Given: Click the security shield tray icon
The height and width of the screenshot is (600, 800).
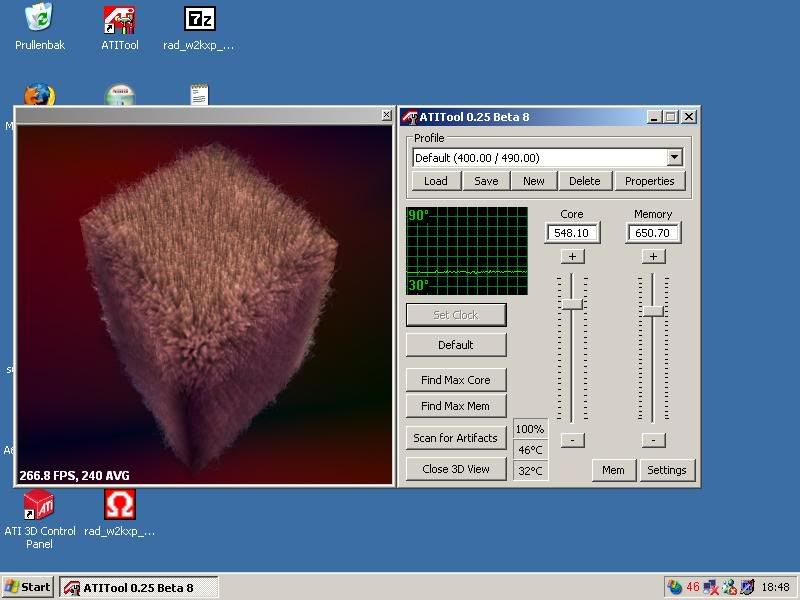Looking at the screenshot, I should tap(748, 588).
